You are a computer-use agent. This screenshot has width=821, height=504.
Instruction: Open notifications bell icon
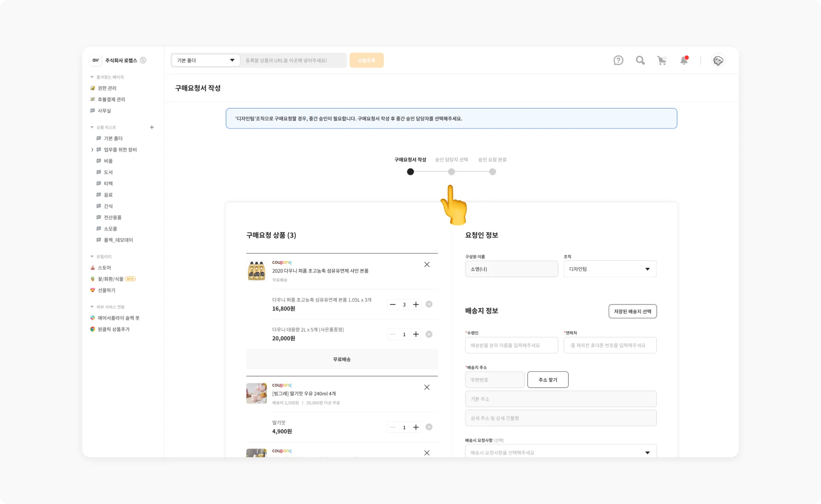[684, 60]
